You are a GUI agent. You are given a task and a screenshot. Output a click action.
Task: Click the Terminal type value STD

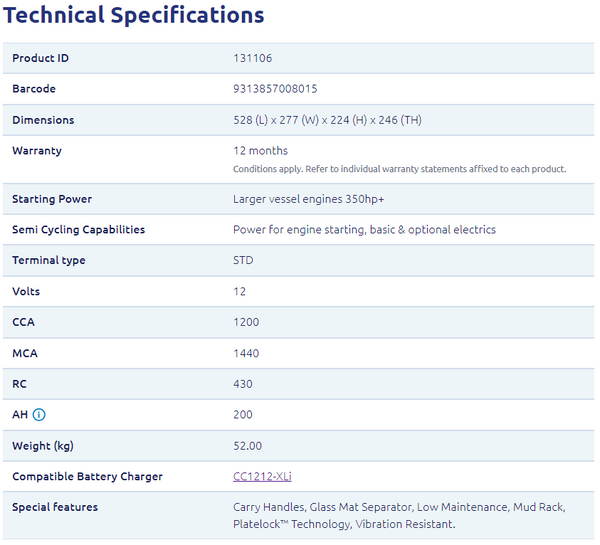pos(243,261)
